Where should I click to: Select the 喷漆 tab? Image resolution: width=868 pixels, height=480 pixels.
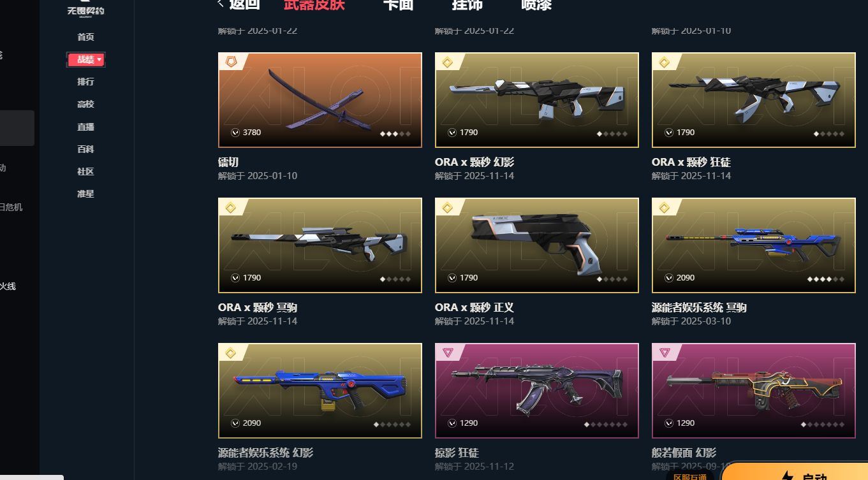coord(536,4)
